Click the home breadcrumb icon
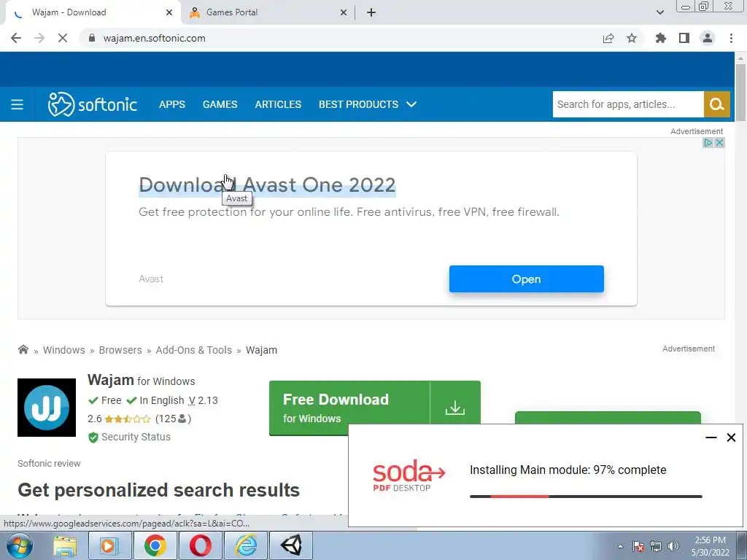The image size is (747, 560). click(x=23, y=349)
